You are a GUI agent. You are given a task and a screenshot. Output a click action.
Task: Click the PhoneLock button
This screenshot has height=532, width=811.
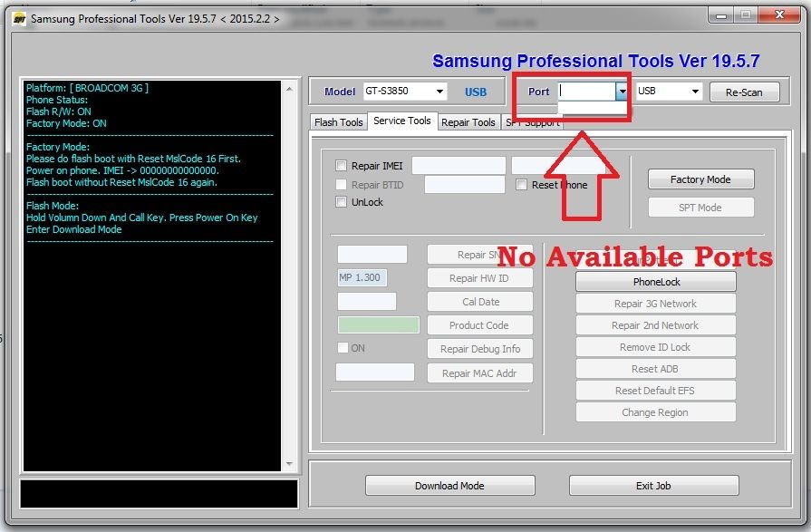pyautogui.click(x=656, y=282)
